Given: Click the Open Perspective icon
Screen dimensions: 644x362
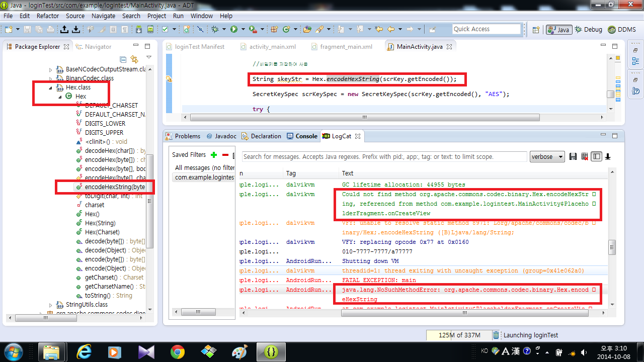Looking at the screenshot, I should (x=536, y=30).
